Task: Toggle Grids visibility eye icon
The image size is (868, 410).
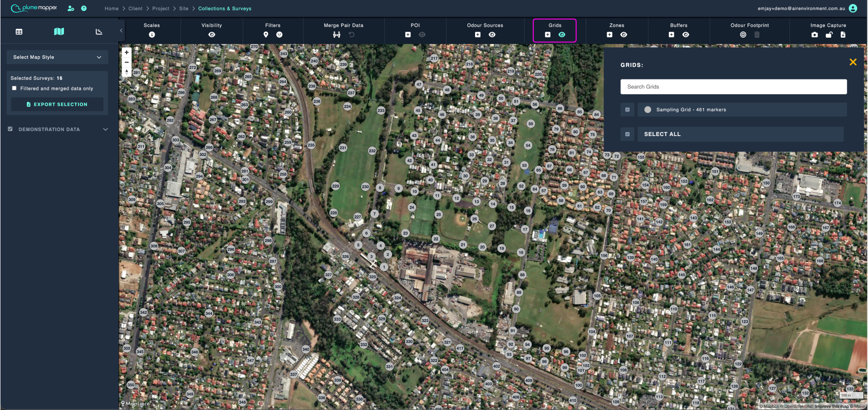Action: point(562,34)
